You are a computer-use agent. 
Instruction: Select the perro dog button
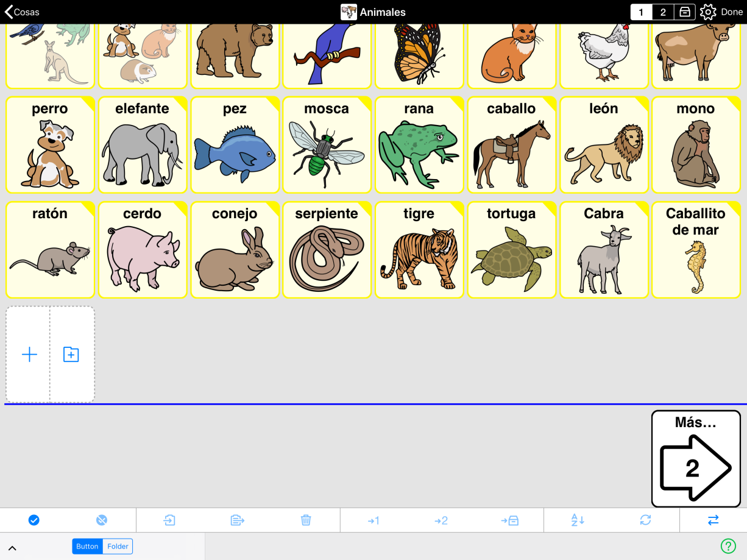[50, 145]
